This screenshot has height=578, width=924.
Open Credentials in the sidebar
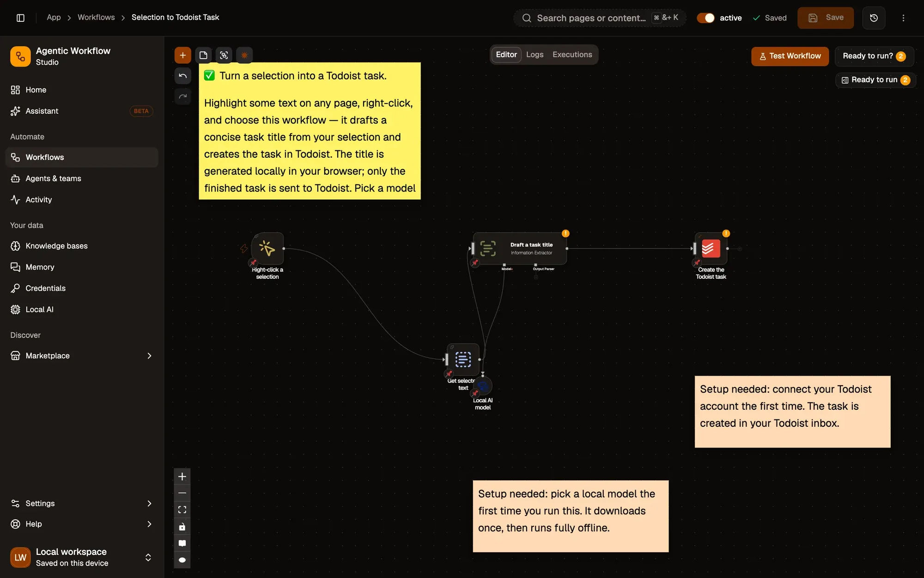(82, 288)
